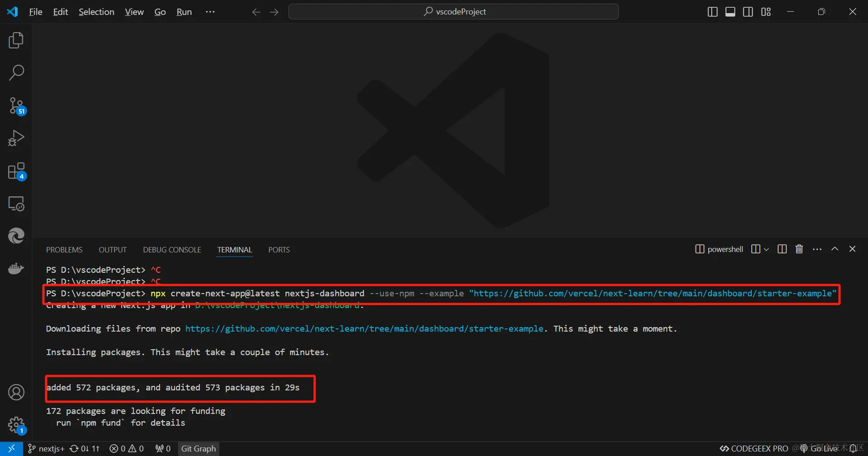Close the terminal panel
This screenshot has width=868, height=456.
point(853,249)
